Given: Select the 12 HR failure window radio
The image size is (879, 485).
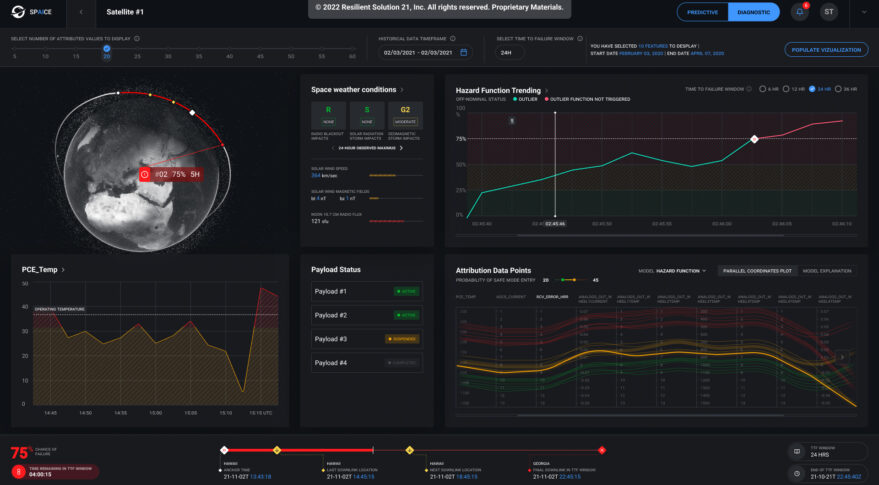Looking at the screenshot, I should tap(786, 89).
